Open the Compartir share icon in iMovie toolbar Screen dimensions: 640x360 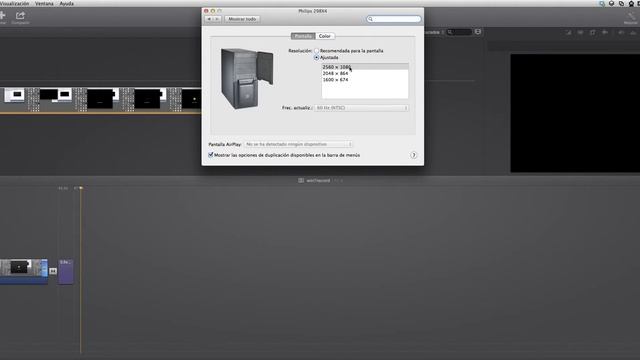click(20, 16)
